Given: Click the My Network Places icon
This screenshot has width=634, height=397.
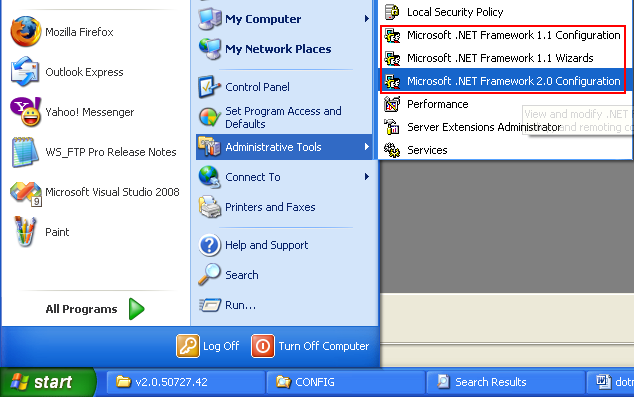Looking at the screenshot, I should [210, 49].
